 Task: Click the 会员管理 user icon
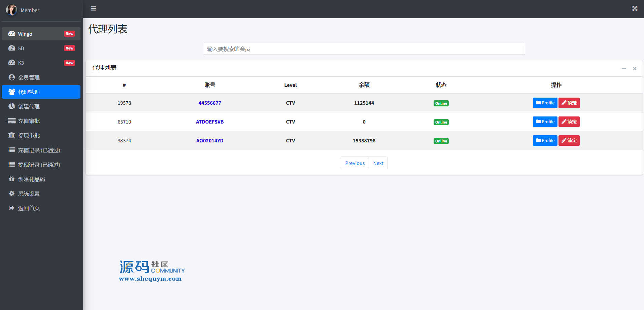(12, 77)
